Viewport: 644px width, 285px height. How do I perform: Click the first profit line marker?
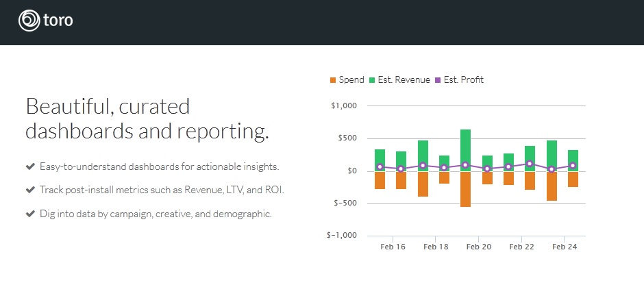380,166
